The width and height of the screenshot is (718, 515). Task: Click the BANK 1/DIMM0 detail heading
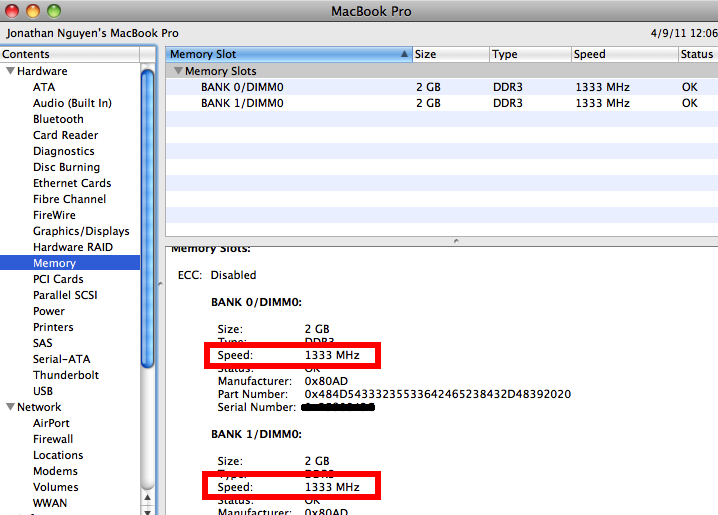click(x=256, y=434)
